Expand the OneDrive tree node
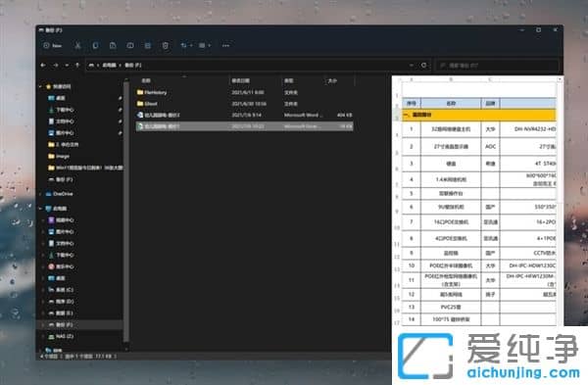The height and width of the screenshot is (385, 588). click(40, 194)
